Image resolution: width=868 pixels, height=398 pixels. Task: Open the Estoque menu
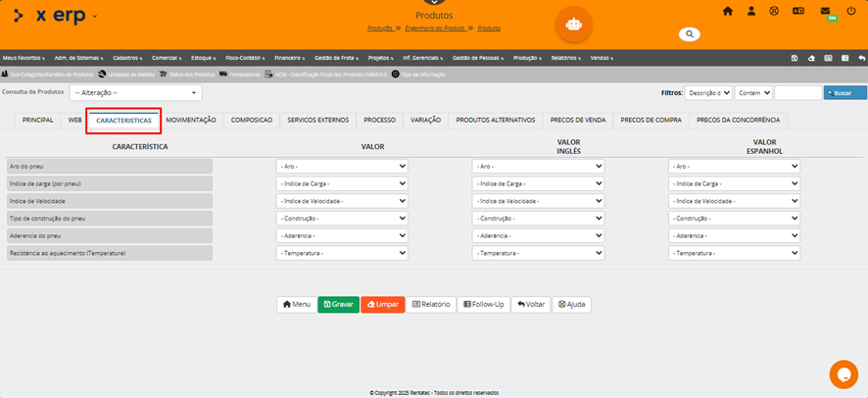point(203,58)
